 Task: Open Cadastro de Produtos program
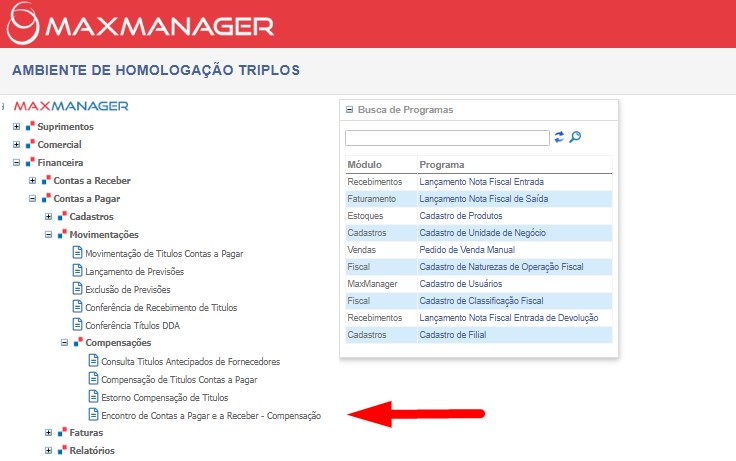[x=461, y=215]
